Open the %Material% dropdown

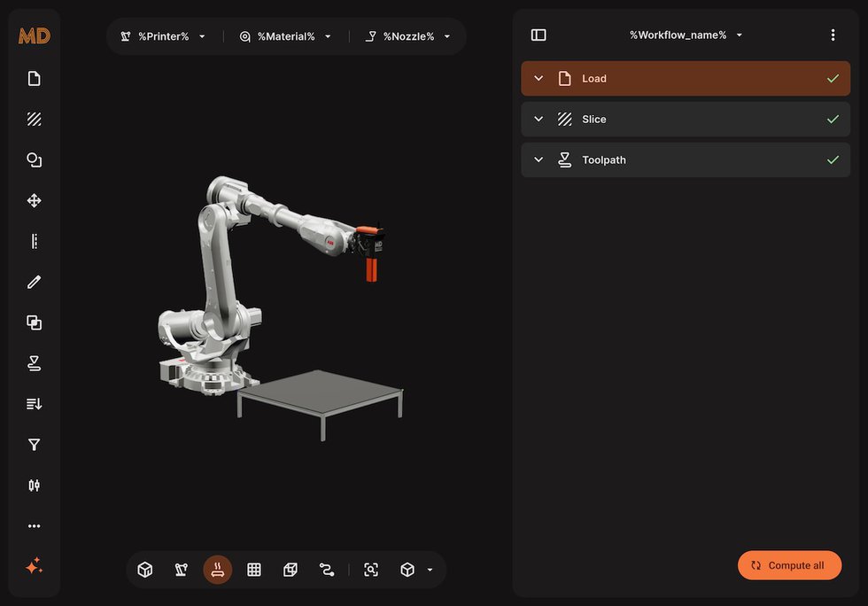pos(285,36)
